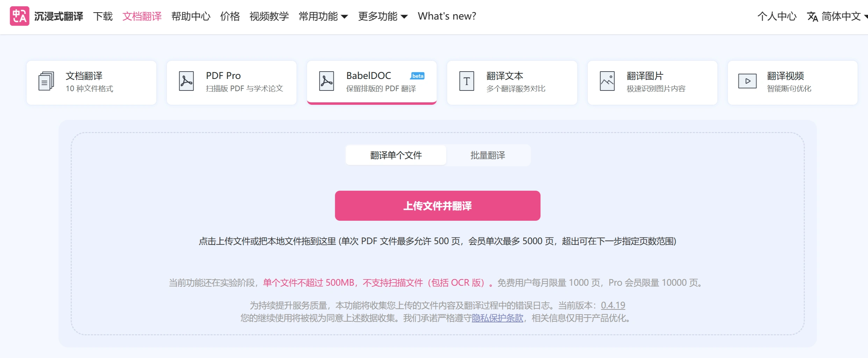The image size is (868, 358).
Task: Click the version number 0.4.19 link
Action: click(612, 305)
